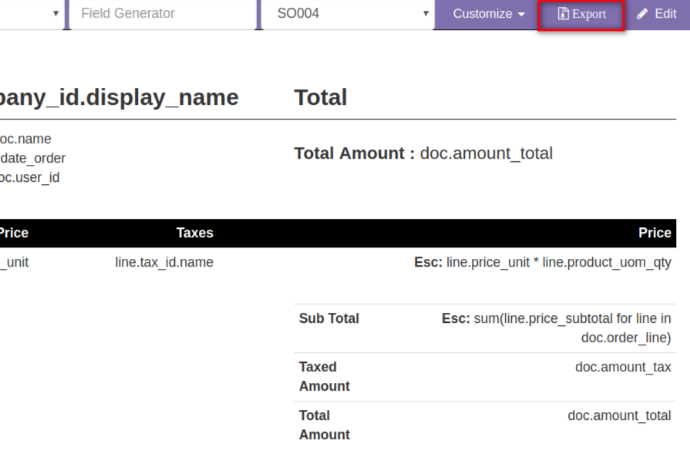
Task: Click the Edit button
Action: coord(657,14)
